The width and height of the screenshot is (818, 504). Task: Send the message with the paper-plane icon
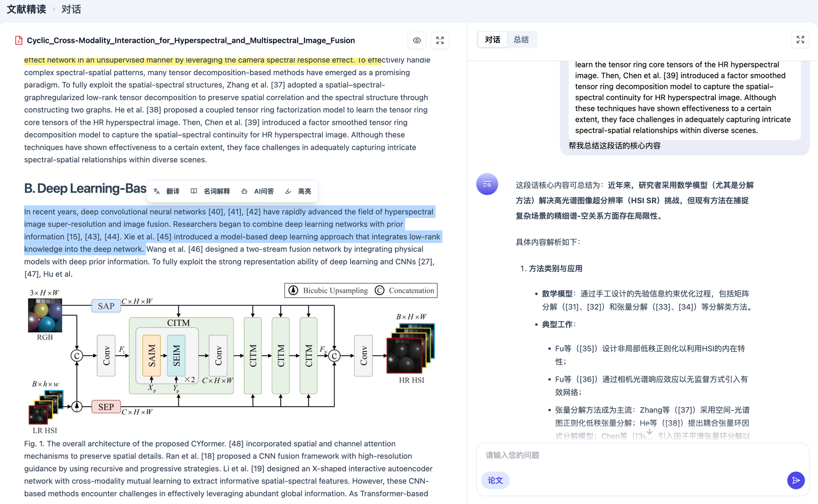tap(796, 480)
